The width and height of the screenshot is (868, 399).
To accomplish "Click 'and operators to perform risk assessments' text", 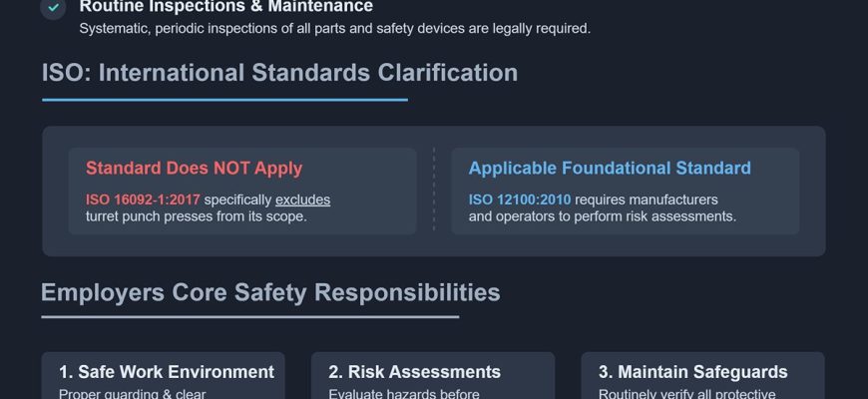I will [x=602, y=216].
